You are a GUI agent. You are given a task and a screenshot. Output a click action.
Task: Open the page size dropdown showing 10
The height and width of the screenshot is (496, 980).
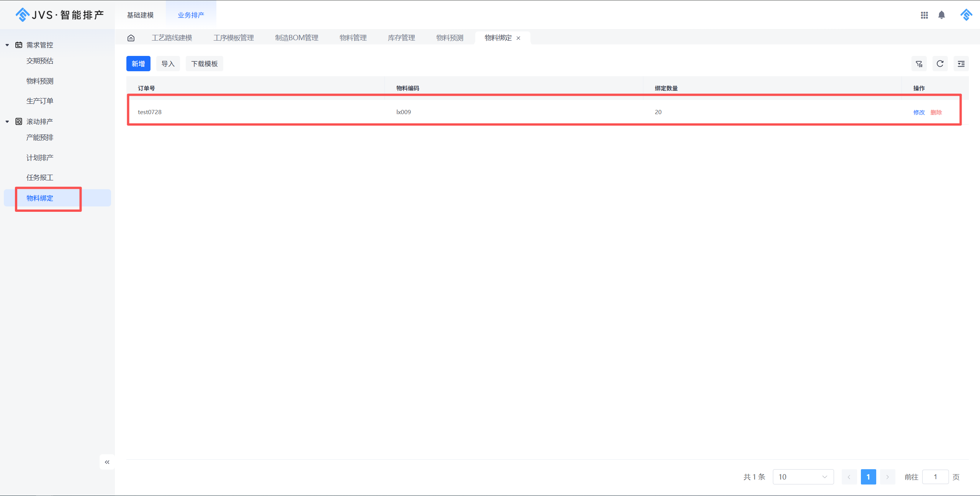pos(803,477)
